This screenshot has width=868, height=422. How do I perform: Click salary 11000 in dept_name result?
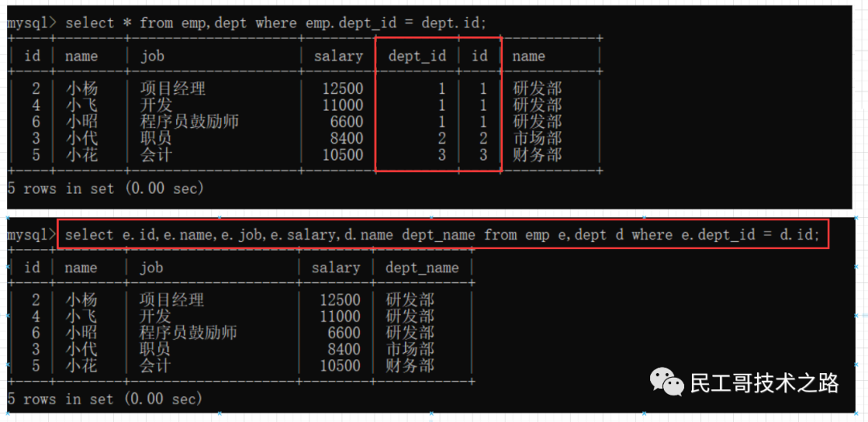[341, 317]
